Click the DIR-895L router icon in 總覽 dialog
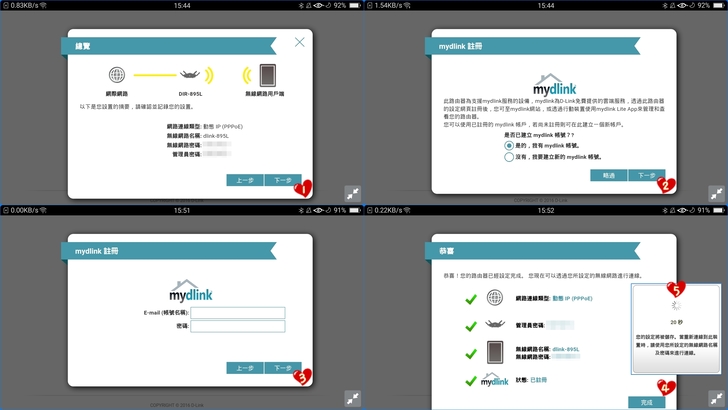The height and width of the screenshot is (410, 728). coord(190,74)
